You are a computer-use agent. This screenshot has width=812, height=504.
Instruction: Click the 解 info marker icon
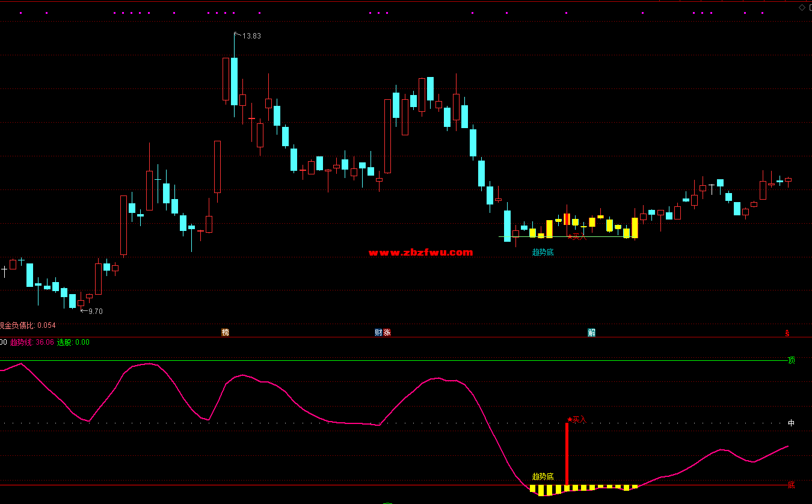(x=592, y=333)
